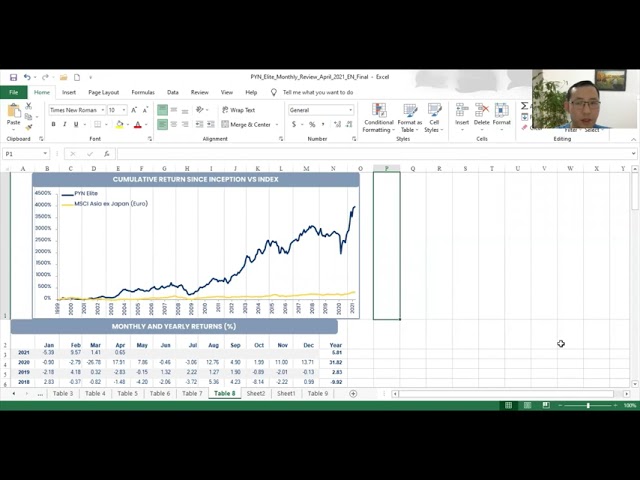
Task: Increase the font size
Action: click(x=134, y=110)
